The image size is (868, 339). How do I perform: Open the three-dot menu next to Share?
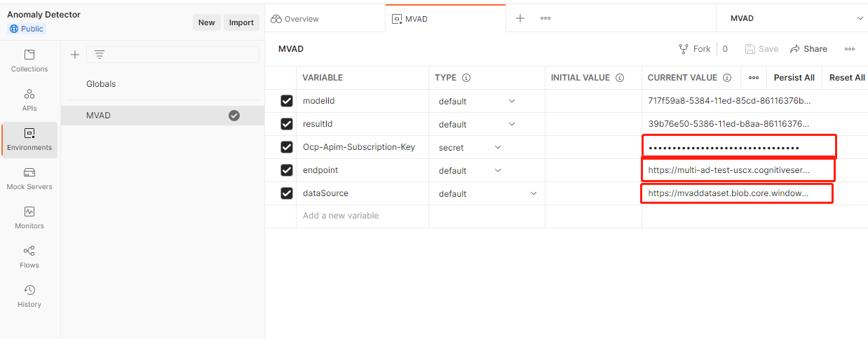point(850,49)
